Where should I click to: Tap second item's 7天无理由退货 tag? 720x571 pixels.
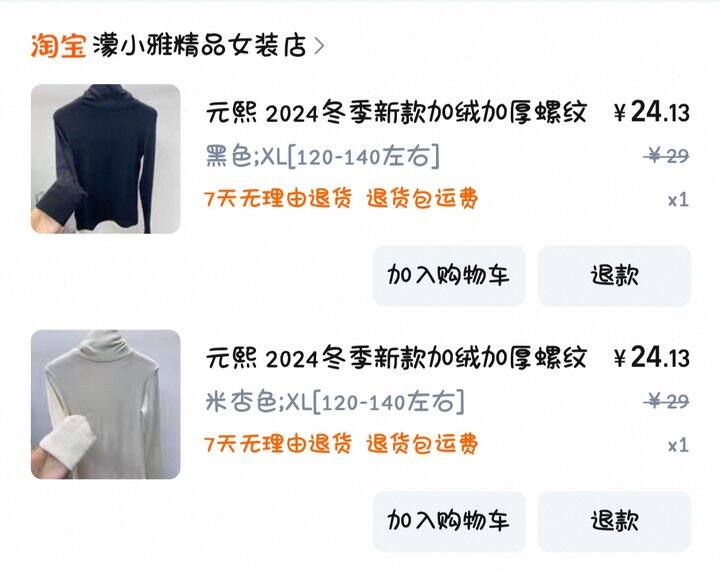pyautogui.click(x=278, y=444)
